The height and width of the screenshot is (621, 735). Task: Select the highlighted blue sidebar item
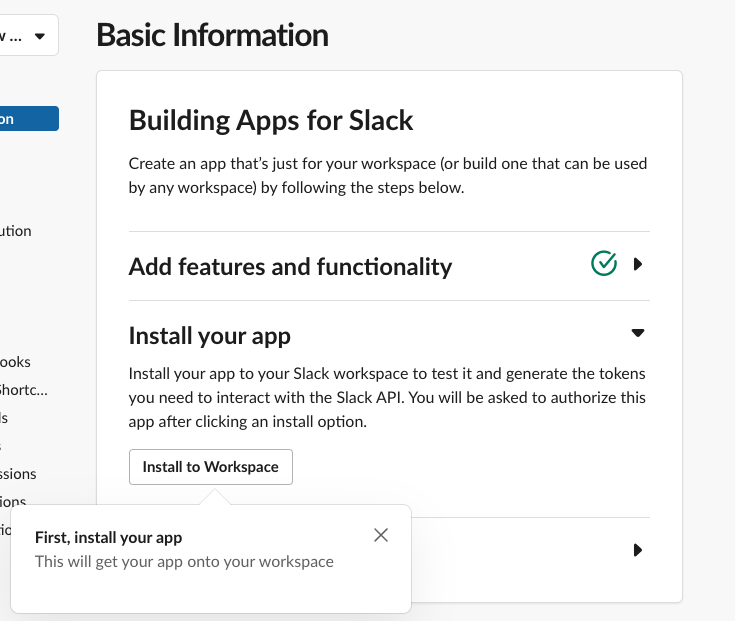[x=28, y=119]
